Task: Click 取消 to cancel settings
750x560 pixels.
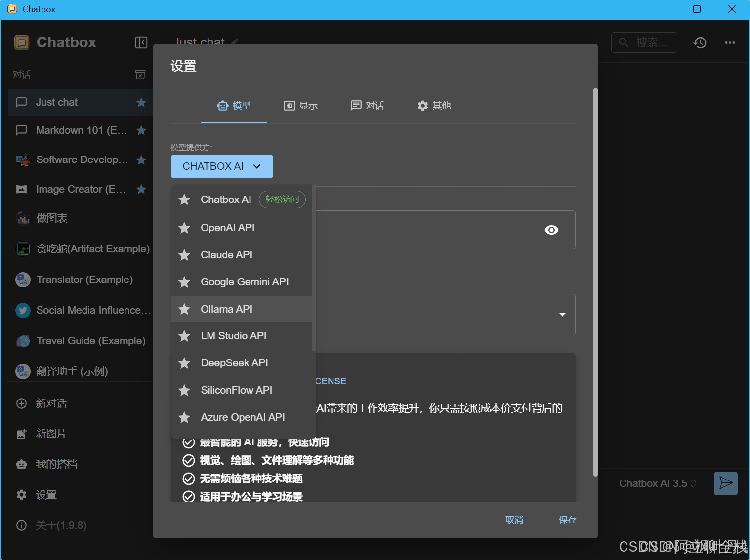Action: (x=514, y=520)
